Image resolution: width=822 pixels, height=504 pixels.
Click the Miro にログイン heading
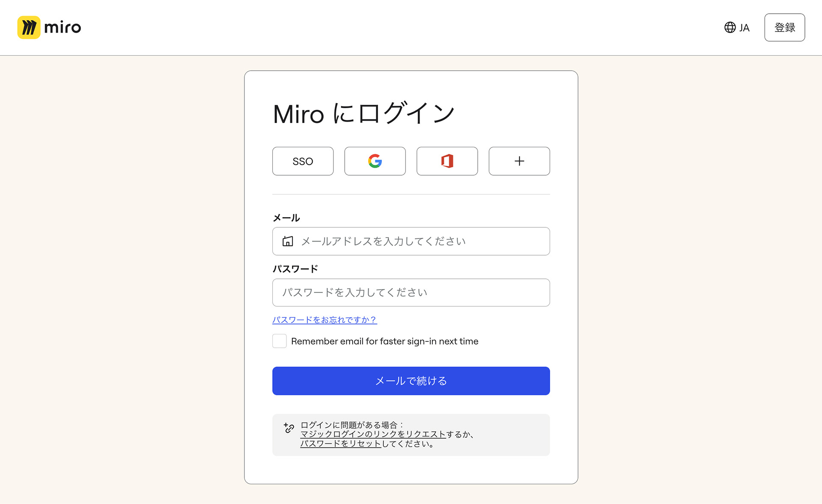point(363,114)
